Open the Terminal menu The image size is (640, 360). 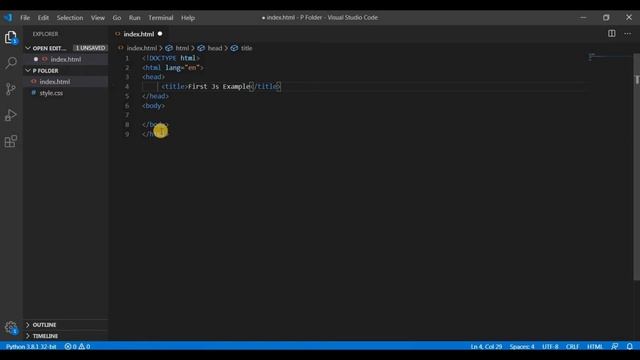point(160,18)
